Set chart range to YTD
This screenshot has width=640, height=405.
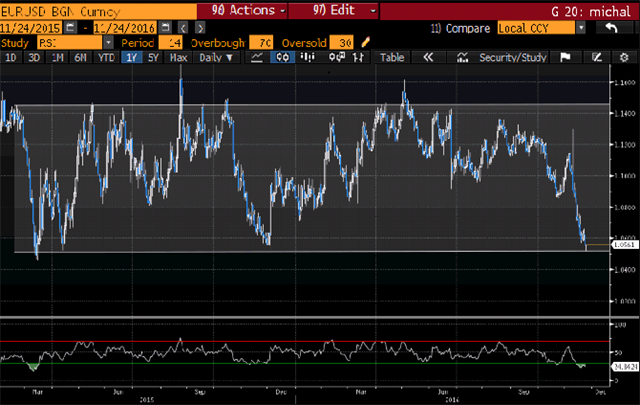pyautogui.click(x=105, y=58)
